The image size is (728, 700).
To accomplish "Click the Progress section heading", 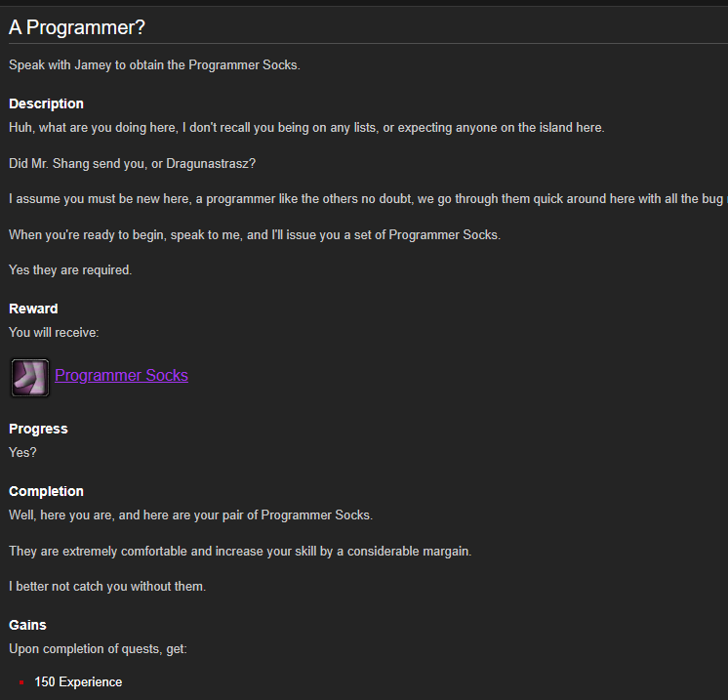I will pyautogui.click(x=38, y=429).
